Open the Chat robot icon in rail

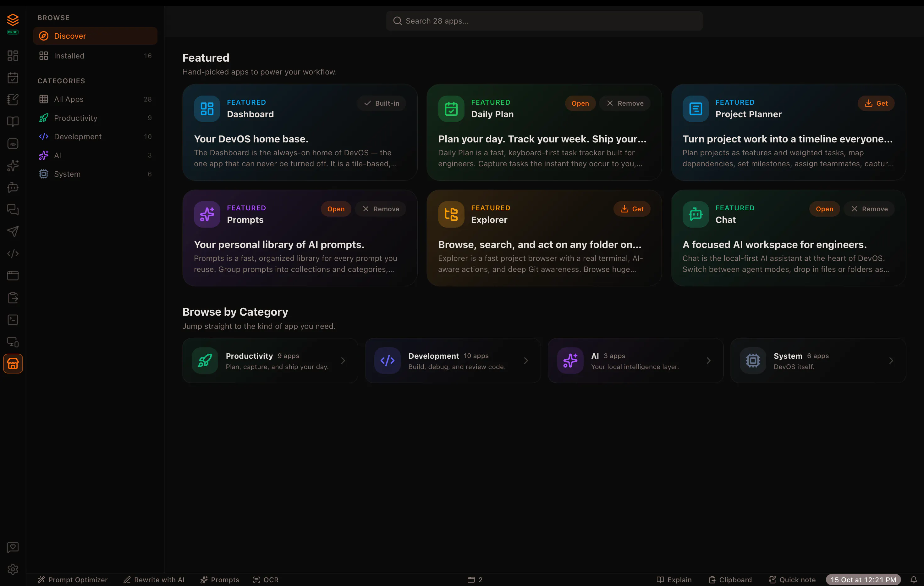pos(13,188)
